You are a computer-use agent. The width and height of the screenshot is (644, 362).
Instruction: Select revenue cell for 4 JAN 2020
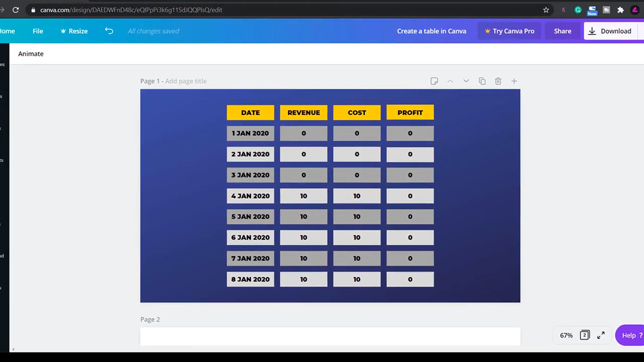pyautogui.click(x=304, y=196)
